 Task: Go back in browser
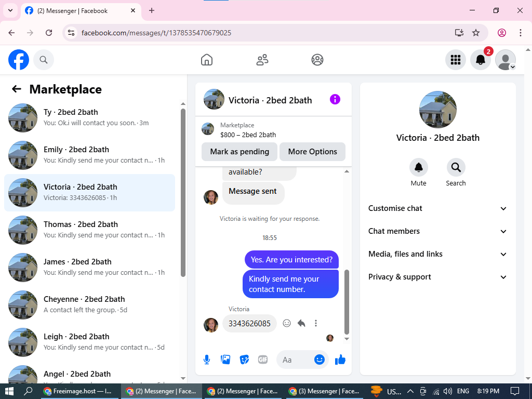(x=11, y=33)
